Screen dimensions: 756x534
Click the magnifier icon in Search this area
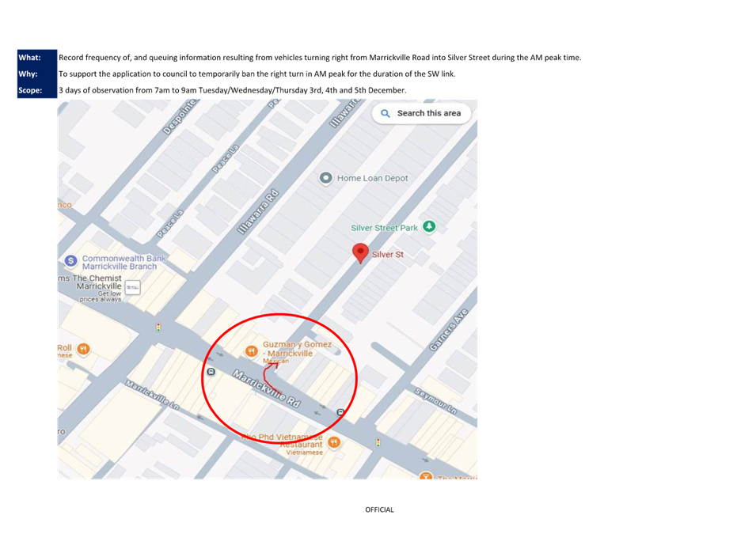[386, 113]
